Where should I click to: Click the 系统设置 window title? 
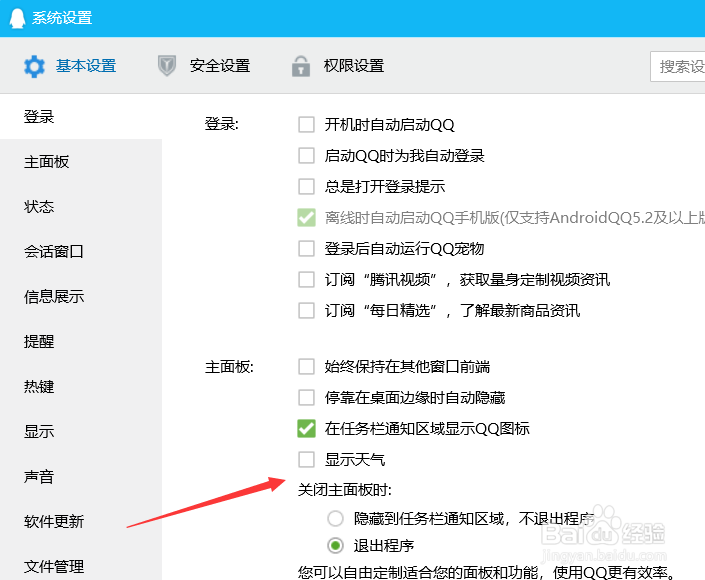tap(62, 18)
